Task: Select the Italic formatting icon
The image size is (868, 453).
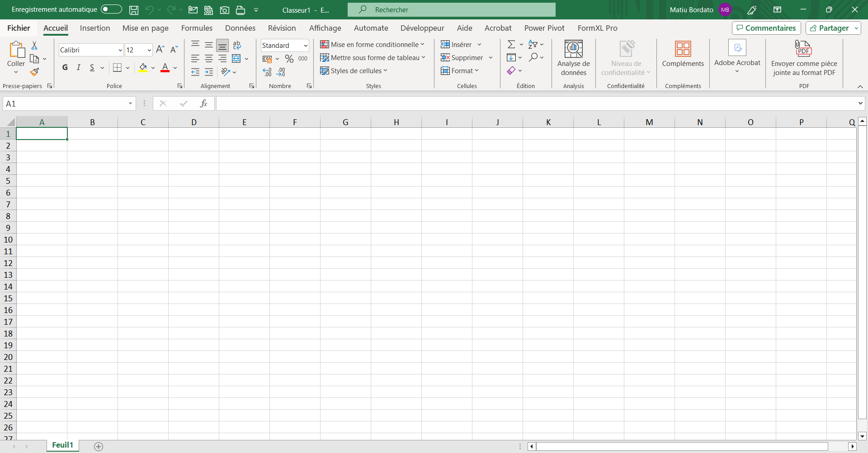Action: (78, 67)
